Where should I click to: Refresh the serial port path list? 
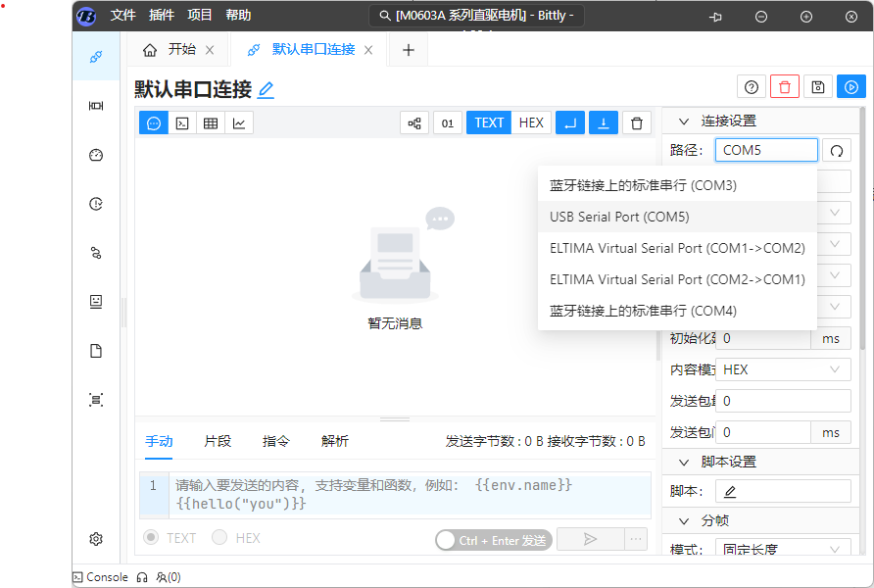(837, 150)
